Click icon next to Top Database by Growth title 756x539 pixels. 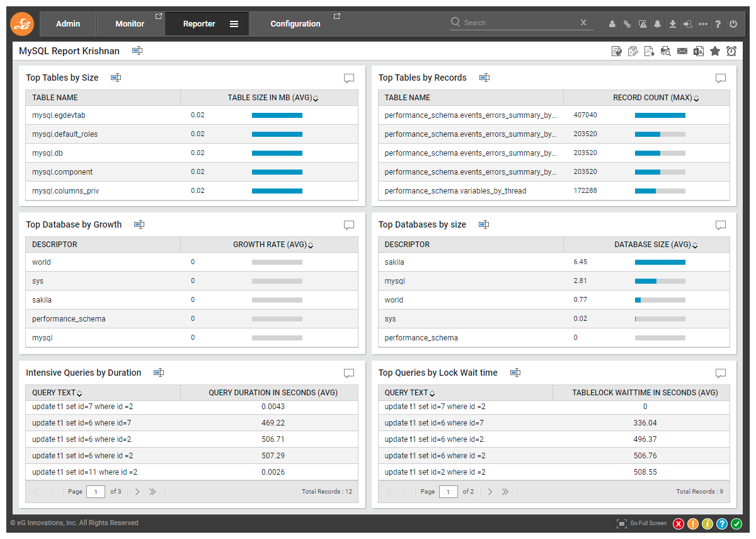[139, 224]
